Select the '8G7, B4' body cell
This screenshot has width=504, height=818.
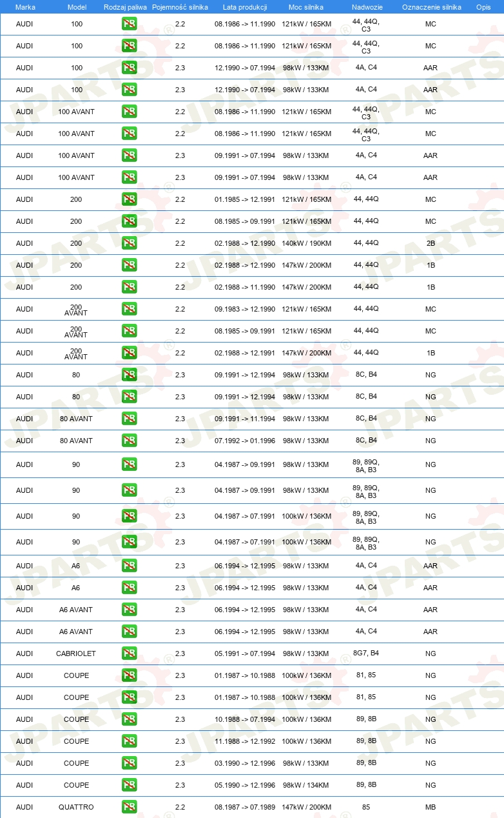tap(366, 653)
